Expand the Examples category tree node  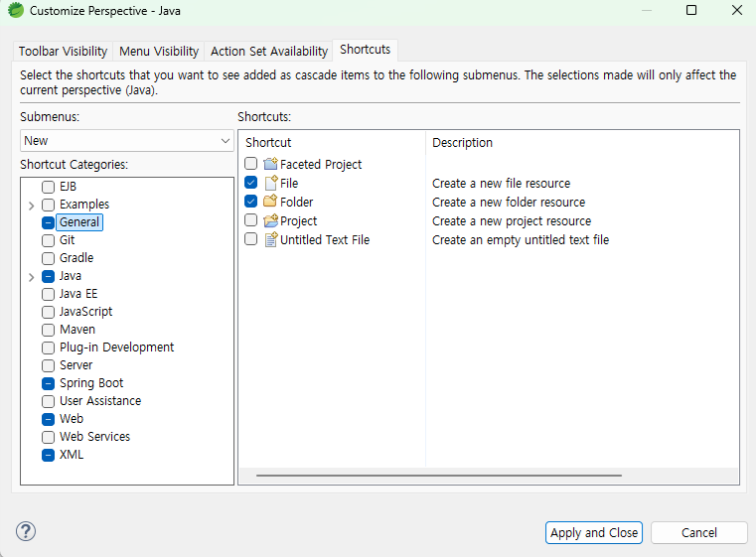click(x=32, y=206)
